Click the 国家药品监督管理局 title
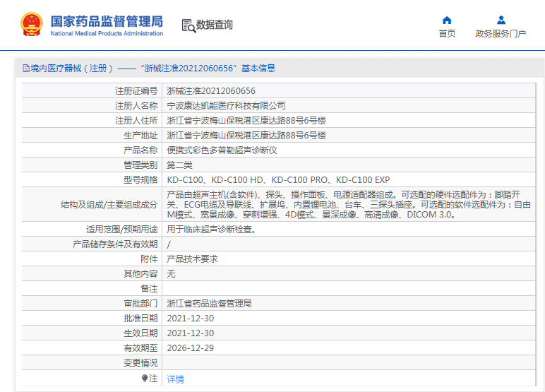This screenshot has width=545, height=392. pos(107,21)
